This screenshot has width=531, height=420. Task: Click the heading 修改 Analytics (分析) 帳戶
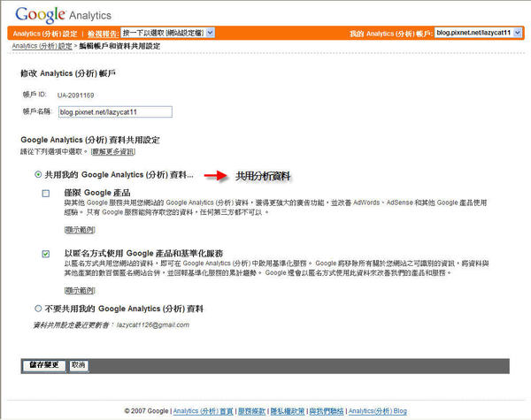click(68, 73)
